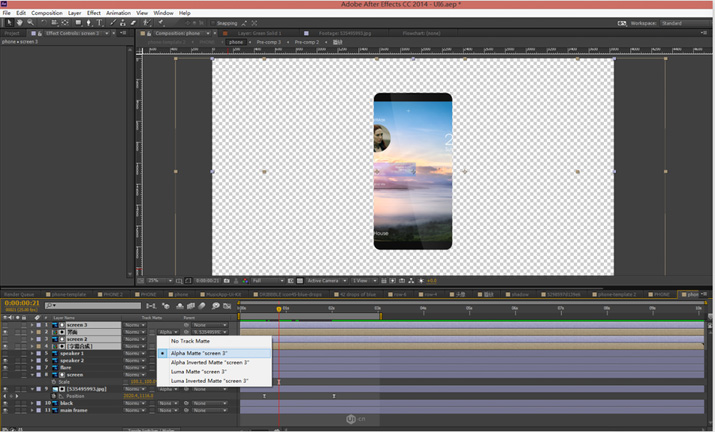Toggle visibility of the main frame layer
This screenshot has width=715, height=432.
pyautogui.click(x=5, y=410)
